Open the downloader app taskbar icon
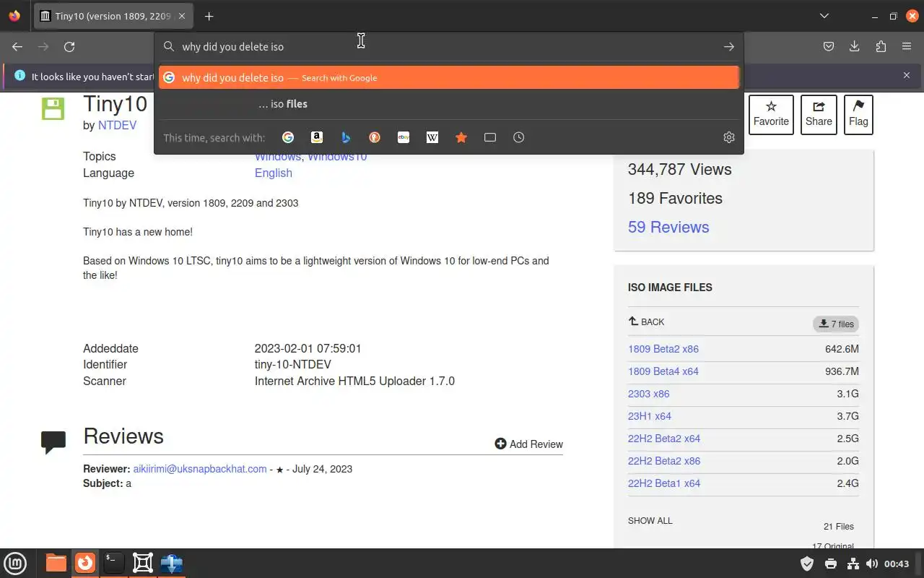924x578 pixels. [x=172, y=563]
